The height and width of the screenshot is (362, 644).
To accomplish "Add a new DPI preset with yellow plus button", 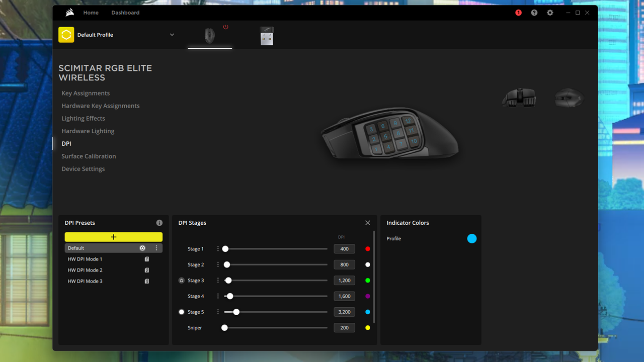I will [114, 237].
